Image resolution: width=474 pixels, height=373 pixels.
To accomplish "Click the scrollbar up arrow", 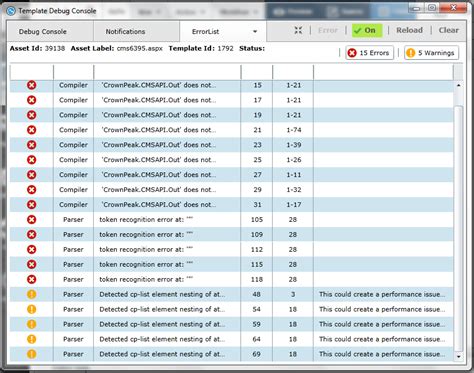I will point(459,85).
